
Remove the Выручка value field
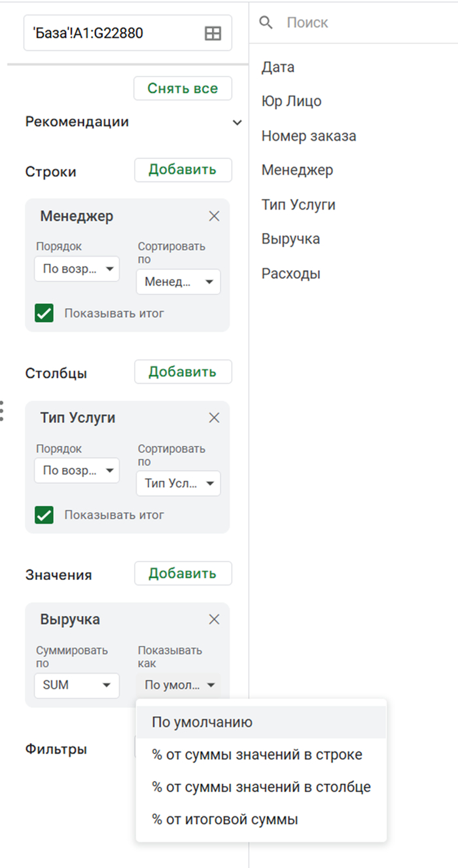point(213,619)
